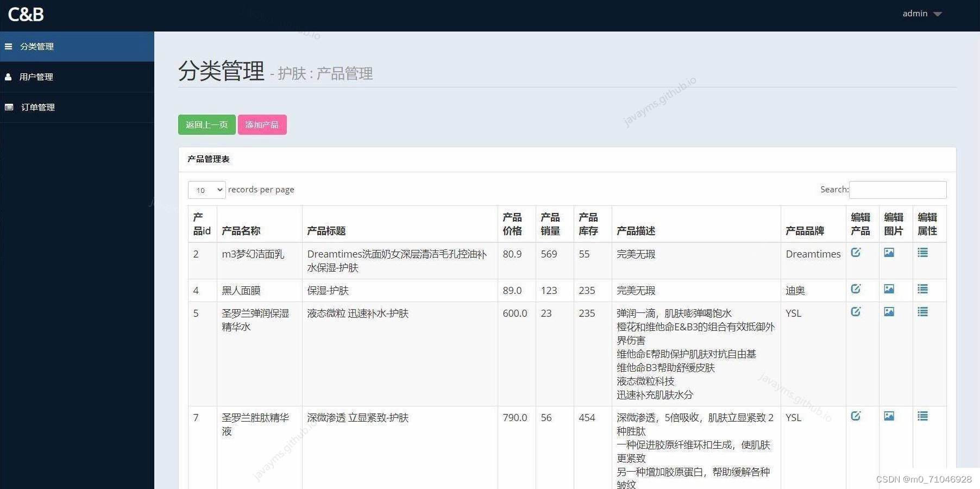
Task: Edit product 圣罗兰弹润保湿精华水 pencil icon
Action: [x=856, y=312]
